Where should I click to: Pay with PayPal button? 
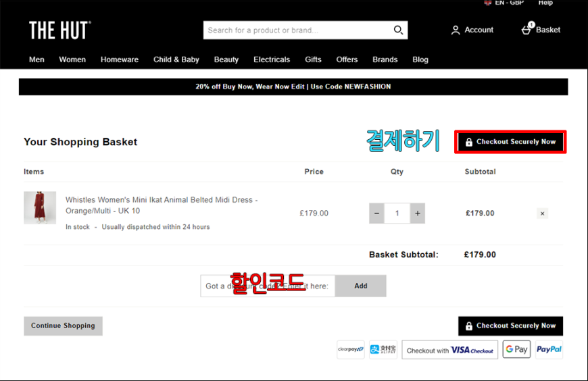pyautogui.click(x=549, y=349)
